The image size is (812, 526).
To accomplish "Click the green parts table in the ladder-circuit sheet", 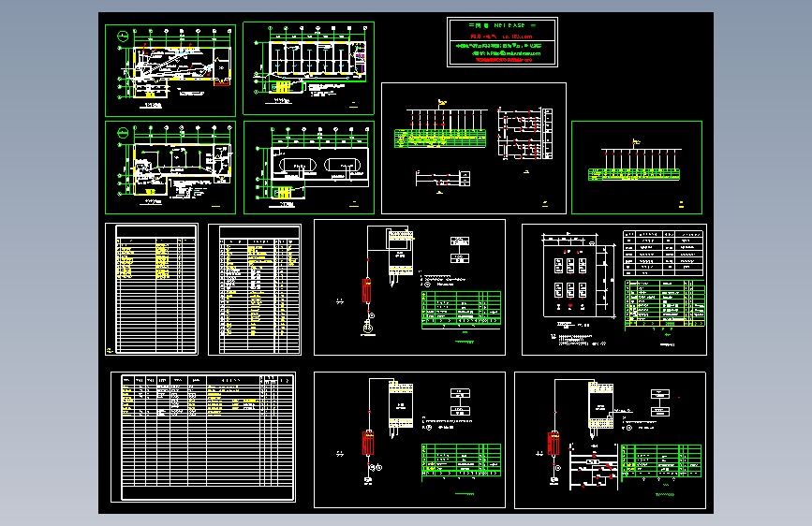I will pos(661,460).
